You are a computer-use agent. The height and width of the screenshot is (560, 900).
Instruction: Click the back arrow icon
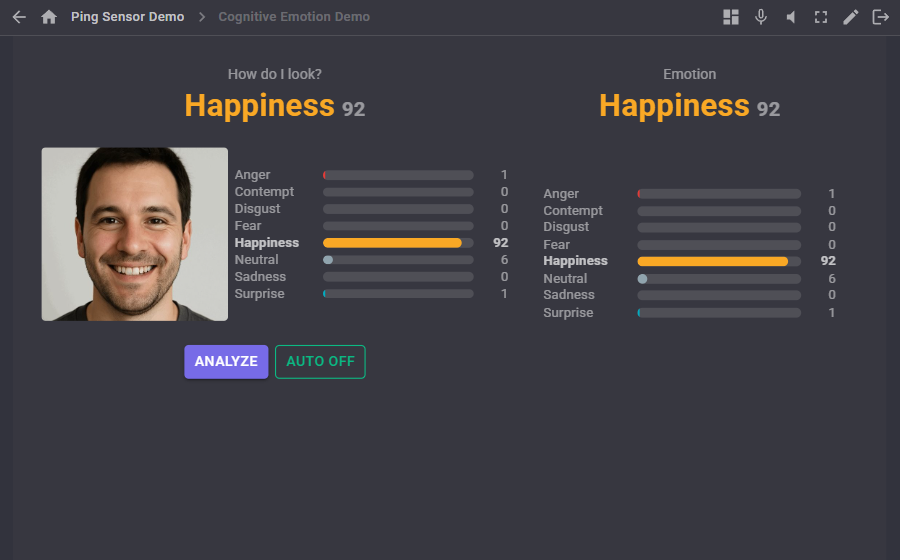point(19,17)
